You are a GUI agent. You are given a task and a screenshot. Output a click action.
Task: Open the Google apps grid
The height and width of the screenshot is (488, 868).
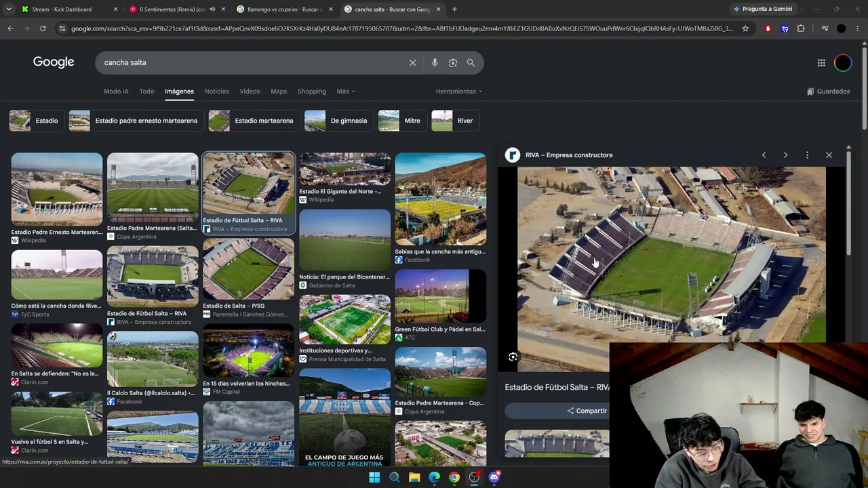821,63
